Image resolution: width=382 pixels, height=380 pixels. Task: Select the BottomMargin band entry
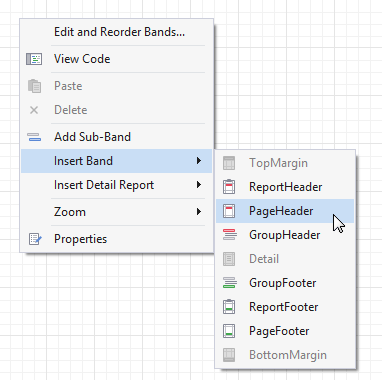point(285,355)
